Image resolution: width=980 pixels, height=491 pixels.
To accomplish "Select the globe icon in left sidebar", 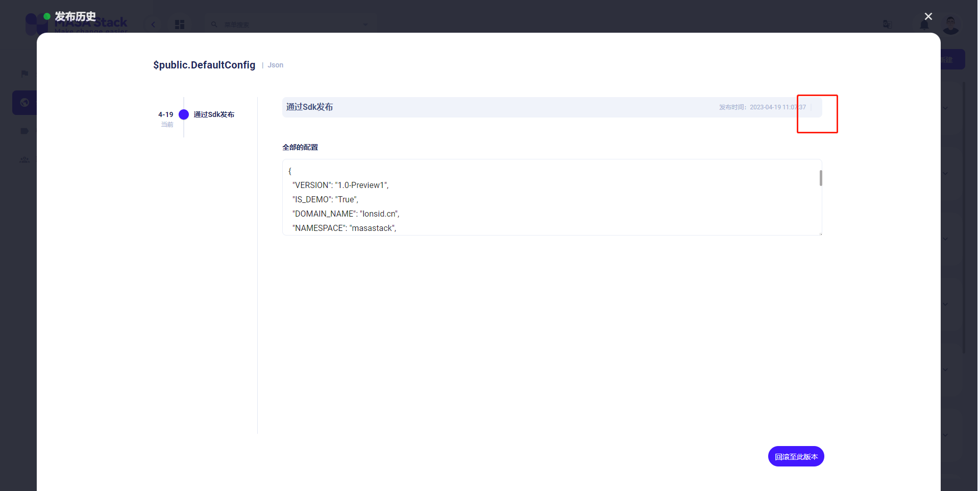I will coord(24,102).
